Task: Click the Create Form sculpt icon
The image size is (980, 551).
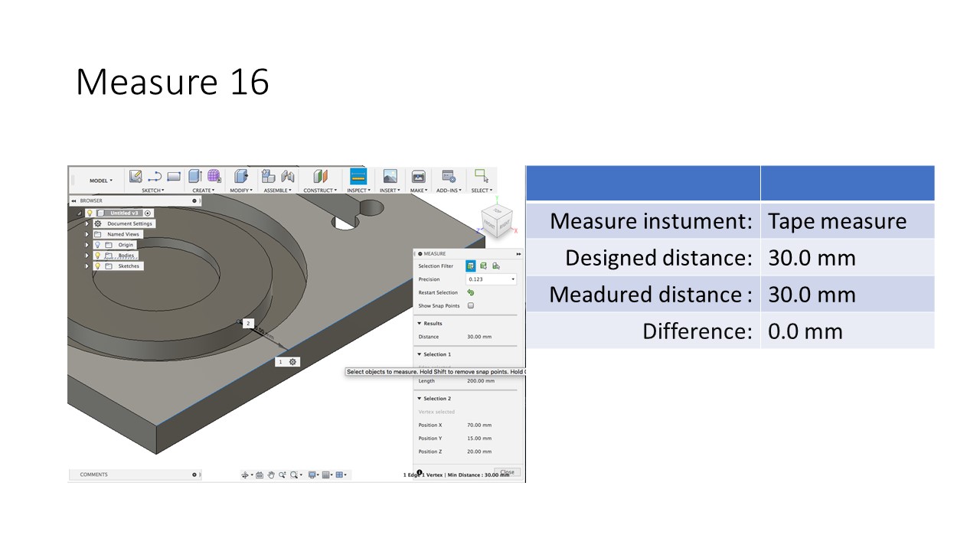Action: click(214, 176)
